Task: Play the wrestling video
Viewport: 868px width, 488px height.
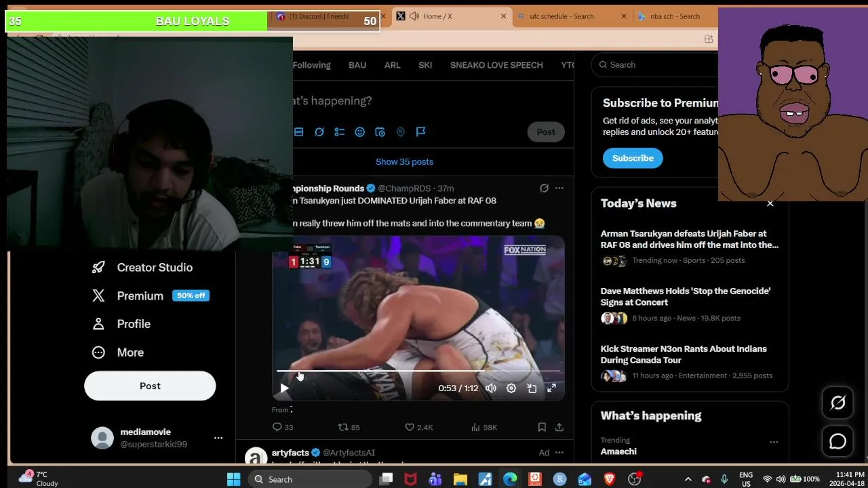Action: [284, 388]
